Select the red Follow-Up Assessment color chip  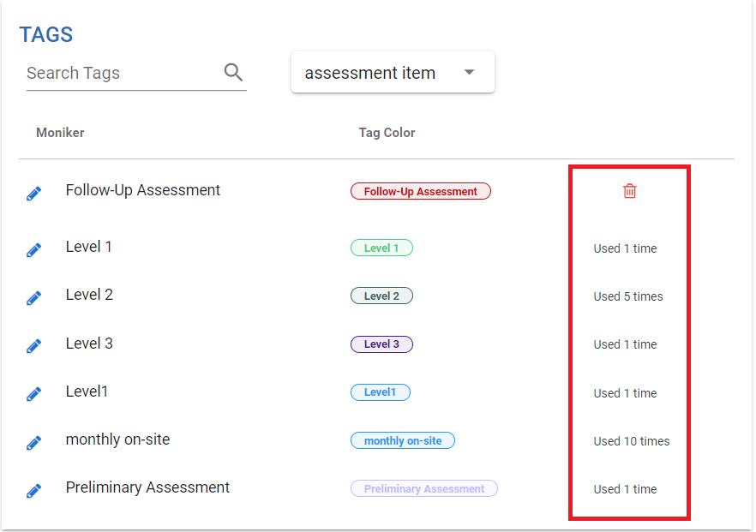click(x=420, y=192)
